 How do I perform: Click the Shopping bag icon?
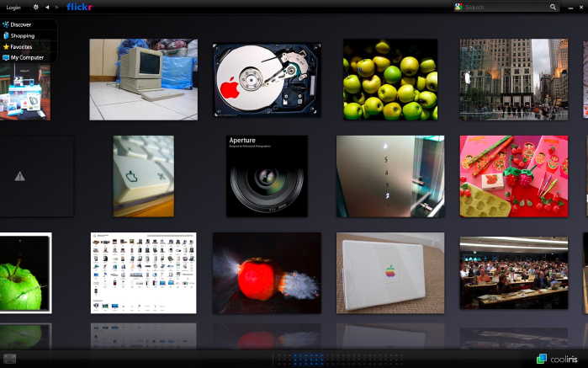[x=6, y=35]
